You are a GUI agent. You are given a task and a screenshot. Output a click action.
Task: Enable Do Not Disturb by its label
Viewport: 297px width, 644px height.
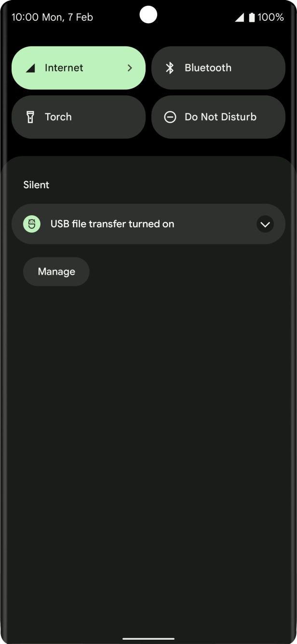220,117
